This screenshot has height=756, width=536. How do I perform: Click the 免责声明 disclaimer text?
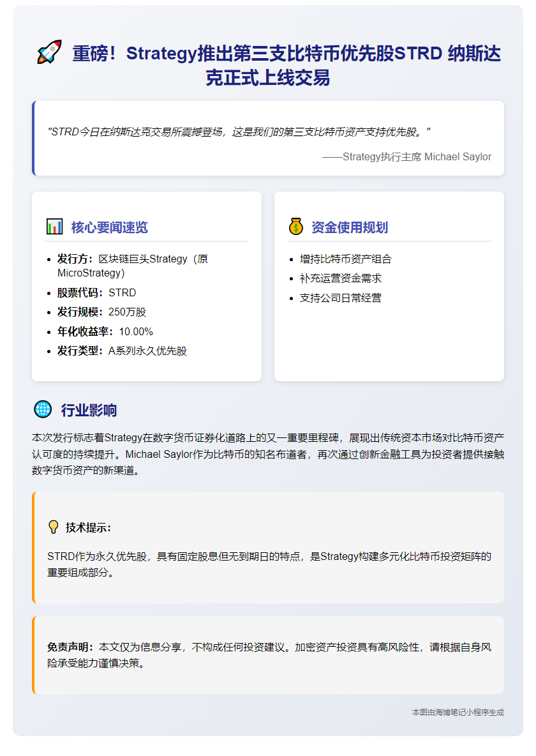coord(269,654)
